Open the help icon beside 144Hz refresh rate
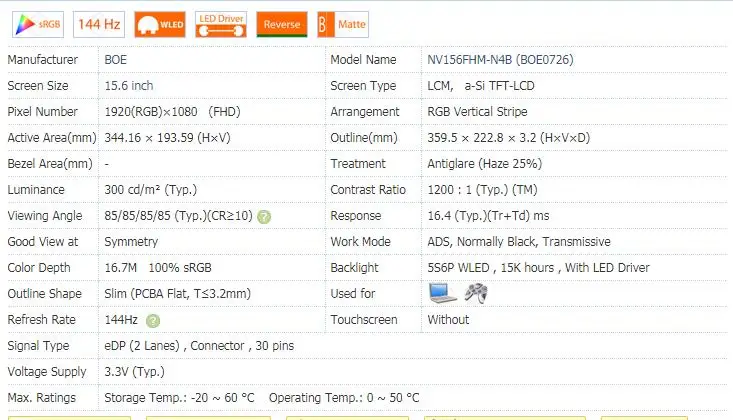This screenshot has width=733, height=420. 153,321
